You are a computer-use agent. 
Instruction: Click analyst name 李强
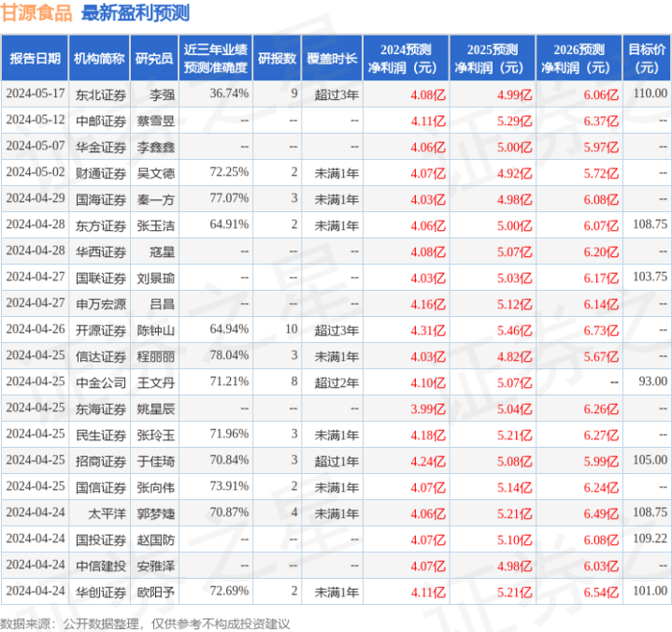pyautogui.click(x=162, y=94)
